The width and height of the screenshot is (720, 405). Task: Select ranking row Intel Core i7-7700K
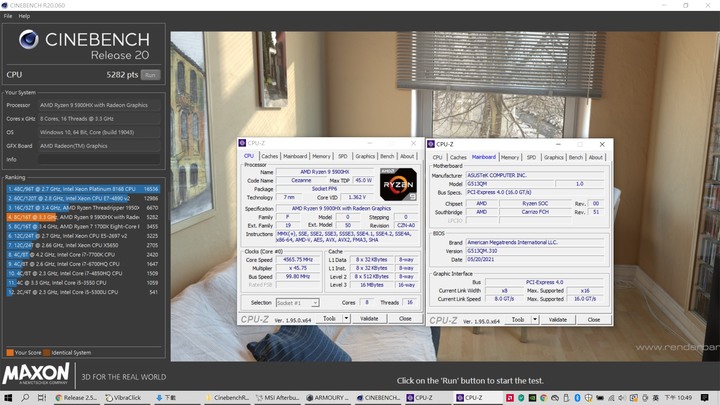(83, 254)
